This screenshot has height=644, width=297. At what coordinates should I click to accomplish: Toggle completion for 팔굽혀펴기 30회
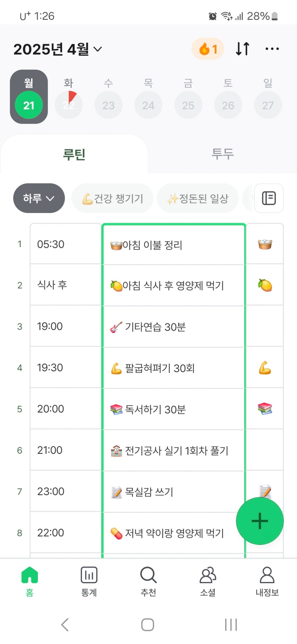(265, 368)
